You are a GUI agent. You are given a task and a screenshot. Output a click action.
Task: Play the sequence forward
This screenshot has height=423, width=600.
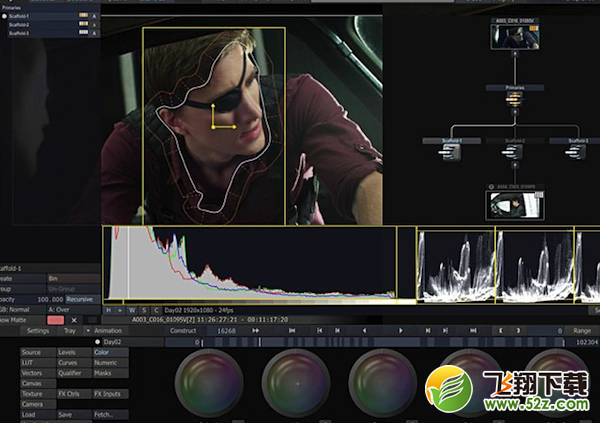(x=401, y=330)
